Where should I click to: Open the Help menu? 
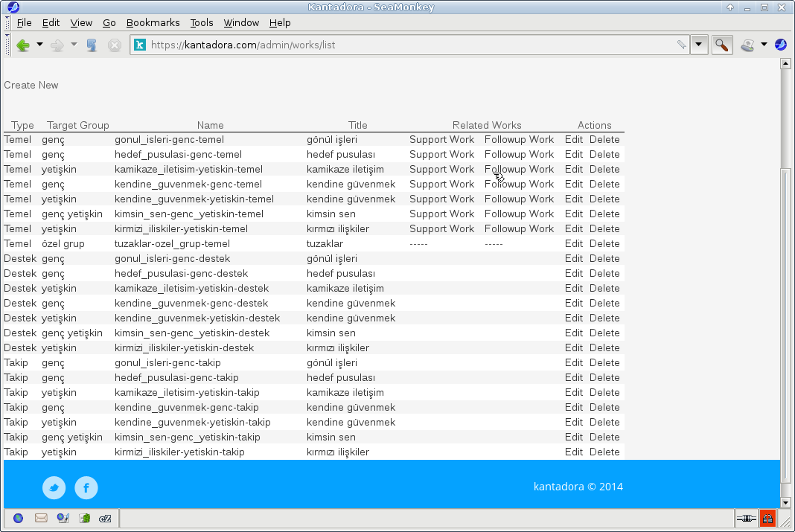coord(280,23)
